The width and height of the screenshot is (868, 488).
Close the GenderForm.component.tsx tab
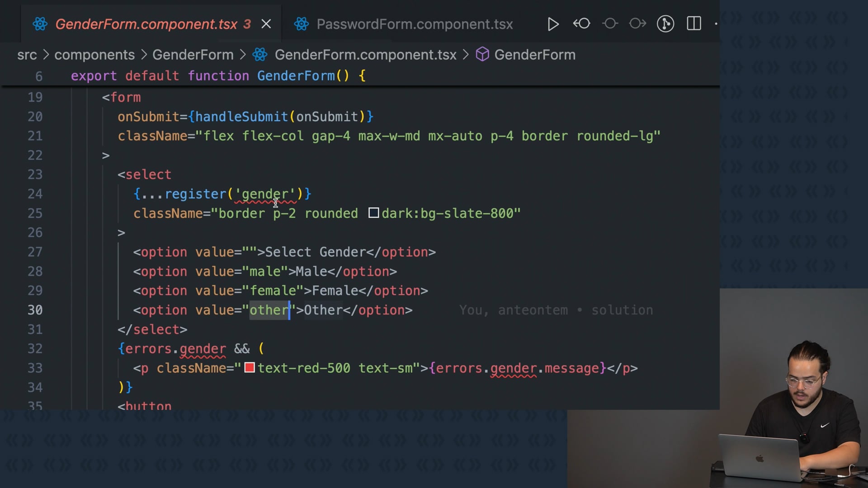266,24
